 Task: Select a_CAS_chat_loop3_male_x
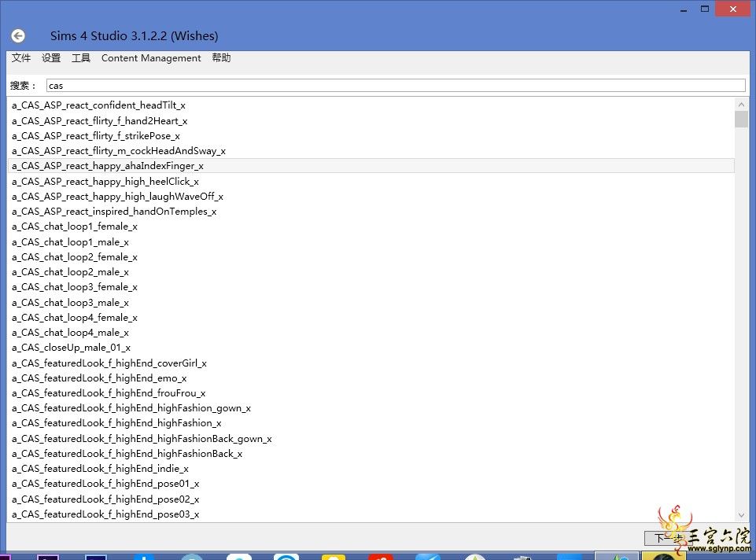click(371, 302)
